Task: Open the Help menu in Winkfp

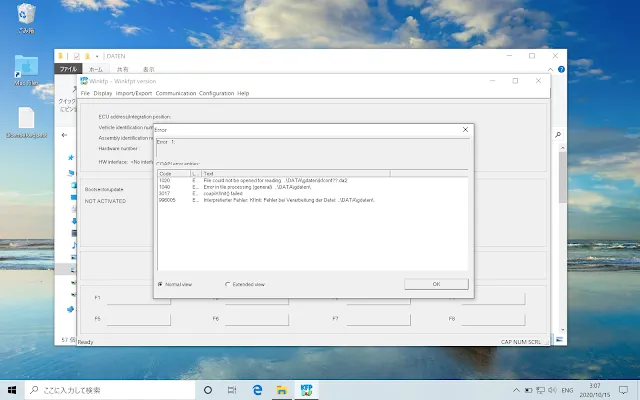Action: pos(243,93)
